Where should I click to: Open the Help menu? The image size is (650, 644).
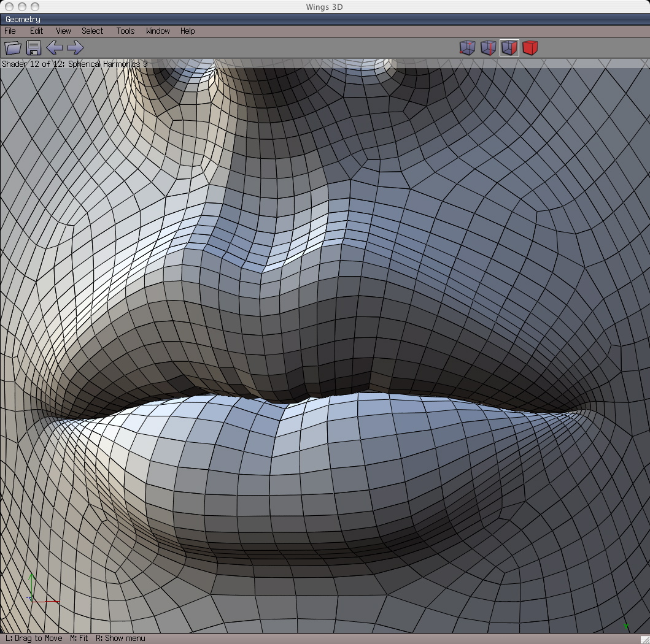[187, 31]
